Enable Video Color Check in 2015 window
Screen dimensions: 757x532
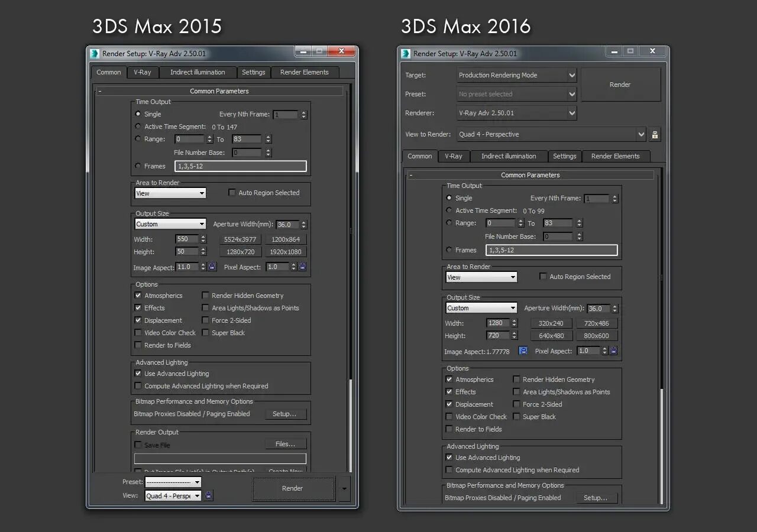[x=138, y=333]
